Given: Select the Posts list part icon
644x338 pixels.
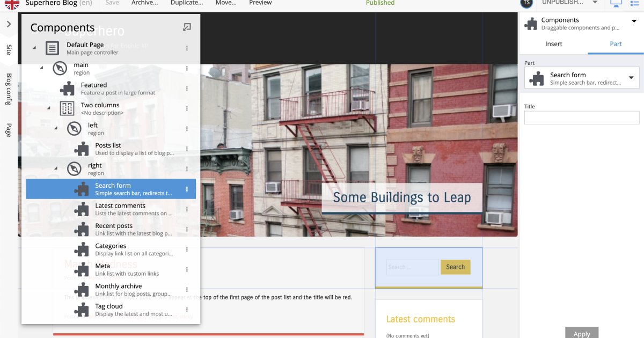Looking at the screenshot, I should tap(82, 149).
